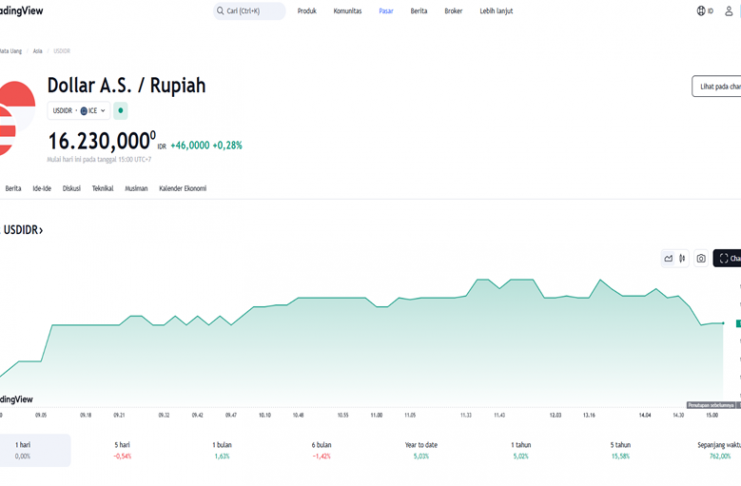741x486 pixels.
Task: Click the globe language icon
Action: (701, 11)
